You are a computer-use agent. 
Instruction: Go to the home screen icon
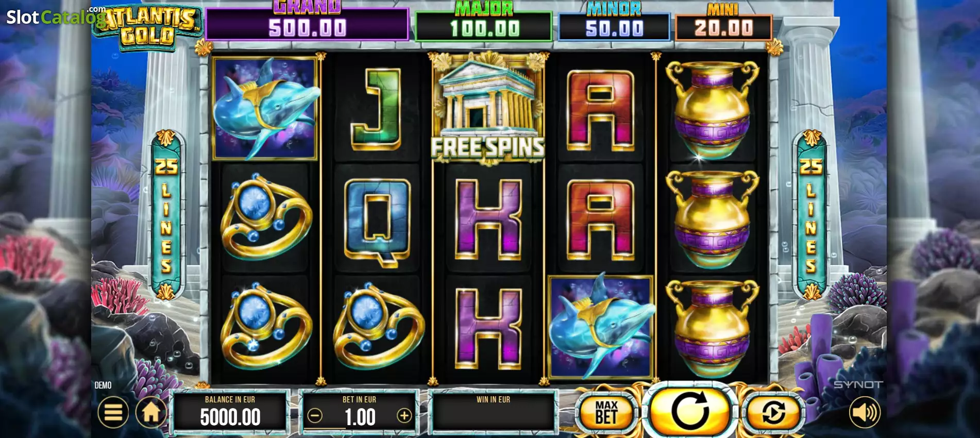point(151,412)
